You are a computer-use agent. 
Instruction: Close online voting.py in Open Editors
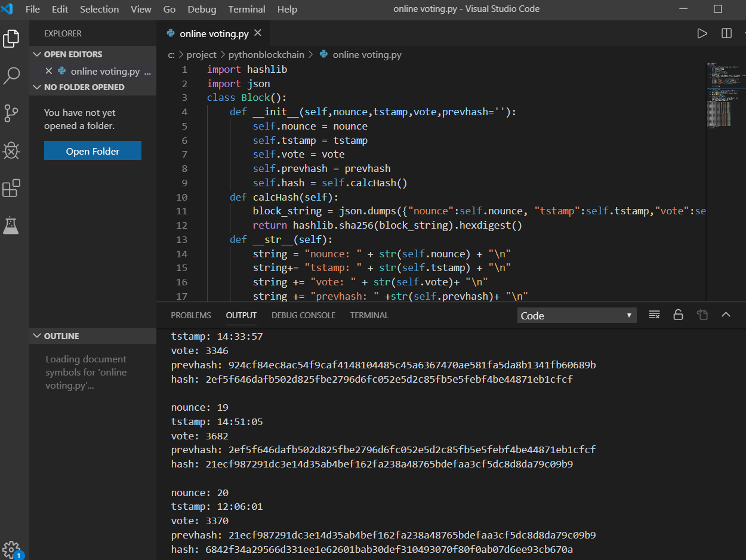[x=49, y=71]
